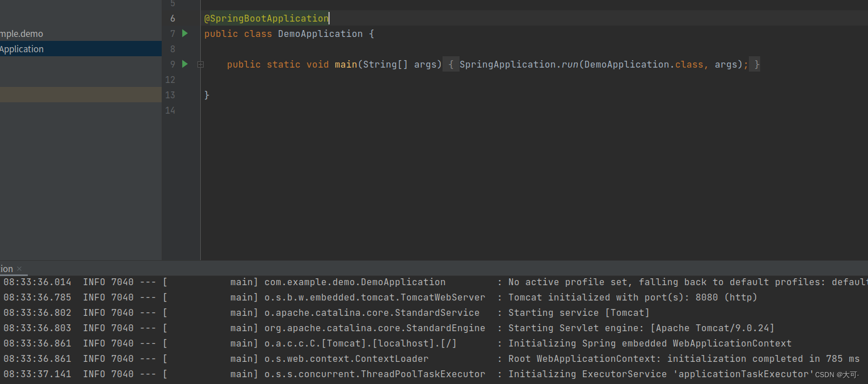Viewport: 868px width, 384px height.
Task: Expand the folded main method body
Action: (200, 65)
